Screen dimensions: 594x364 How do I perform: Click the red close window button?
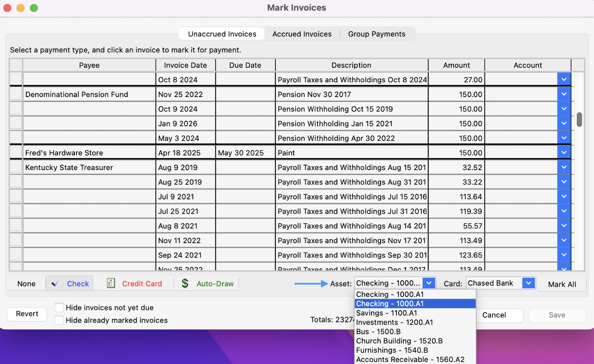(x=7, y=8)
